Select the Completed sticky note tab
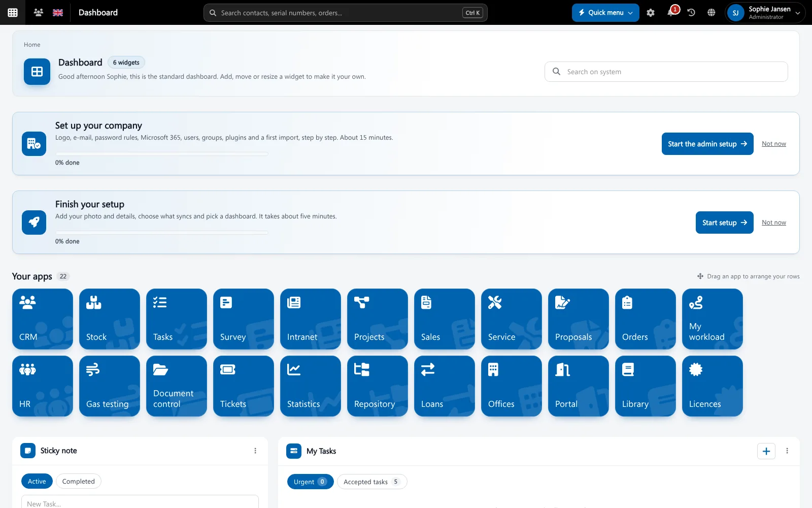This screenshot has height=508, width=812. (79, 481)
